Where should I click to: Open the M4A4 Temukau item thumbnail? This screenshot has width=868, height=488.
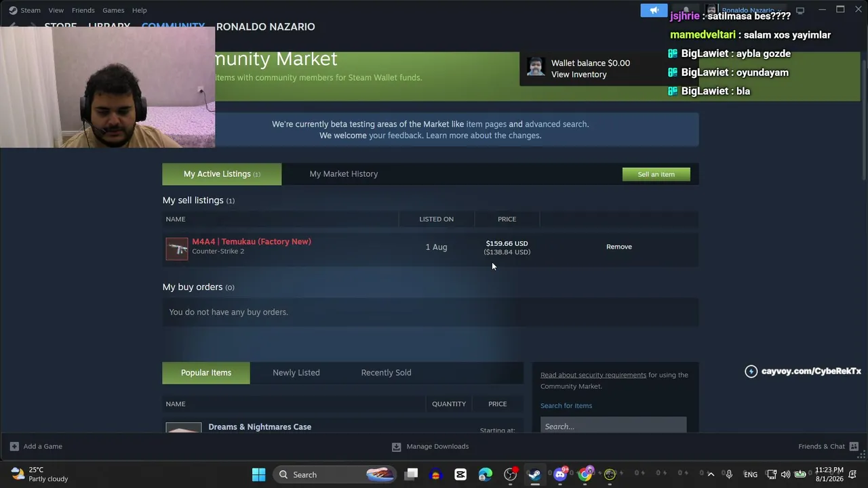click(177, 249)
